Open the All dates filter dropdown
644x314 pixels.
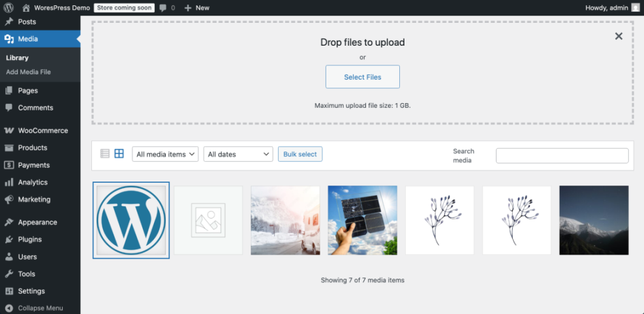click(238, 155)
